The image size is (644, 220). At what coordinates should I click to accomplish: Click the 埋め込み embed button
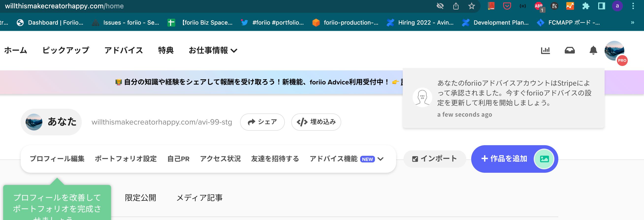(x=316, y=122)
